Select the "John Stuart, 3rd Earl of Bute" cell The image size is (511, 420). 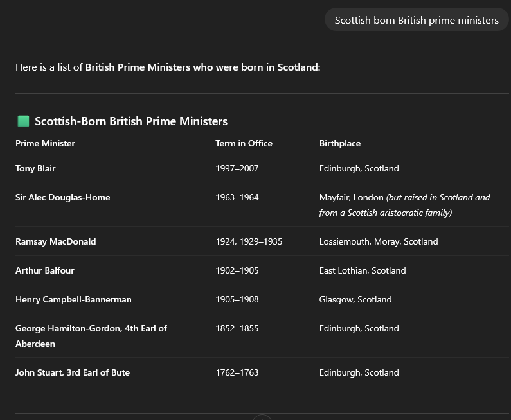tap(73, 372)
